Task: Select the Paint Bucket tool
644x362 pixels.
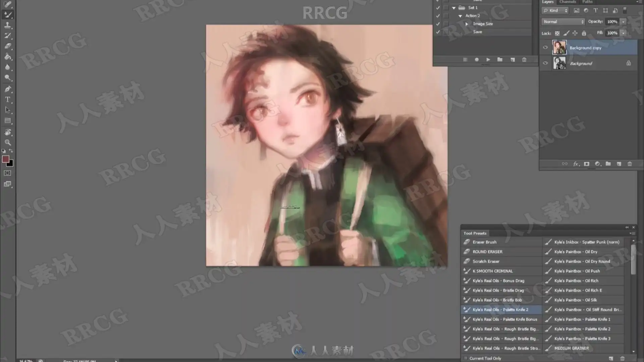Action: point(7,56)
